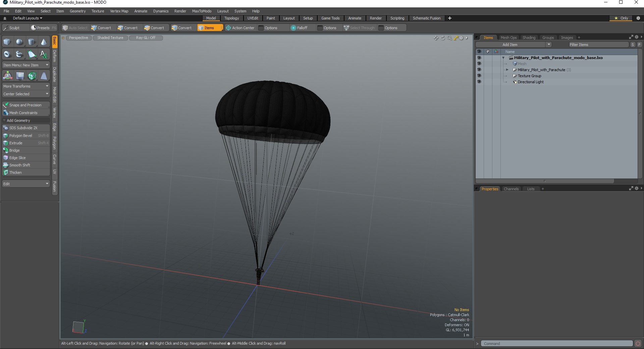Image resolution: width=644 pixels, height=349 pixels.
Task: Click the Items list horizontal scrollbar
Action: pyautogui.click(x=545, y=181)
